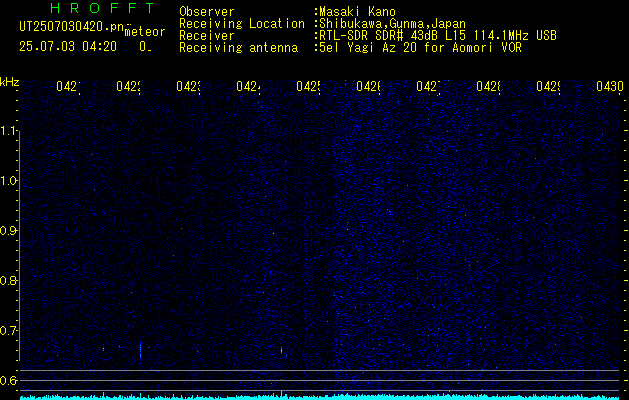Click the 1.0 kHz frequency label
This screenshot has width=629, height=400.
click(9, 181)
